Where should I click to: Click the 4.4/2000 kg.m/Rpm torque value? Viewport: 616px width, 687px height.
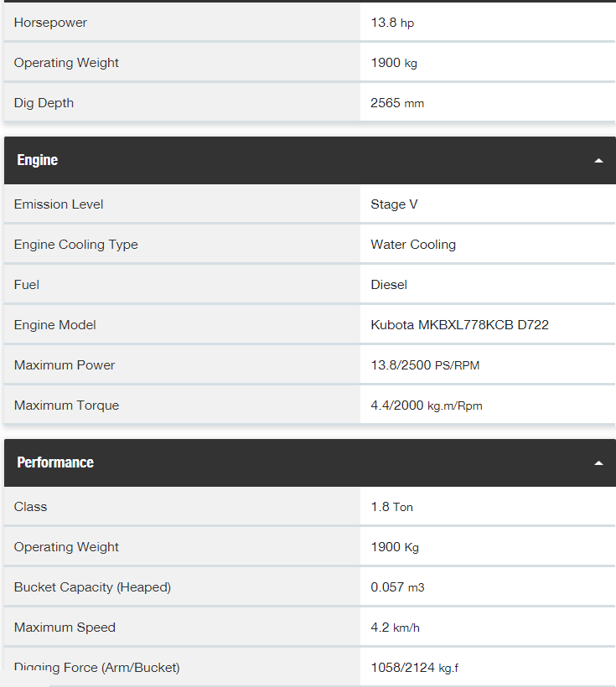click(x=427, y=405)
